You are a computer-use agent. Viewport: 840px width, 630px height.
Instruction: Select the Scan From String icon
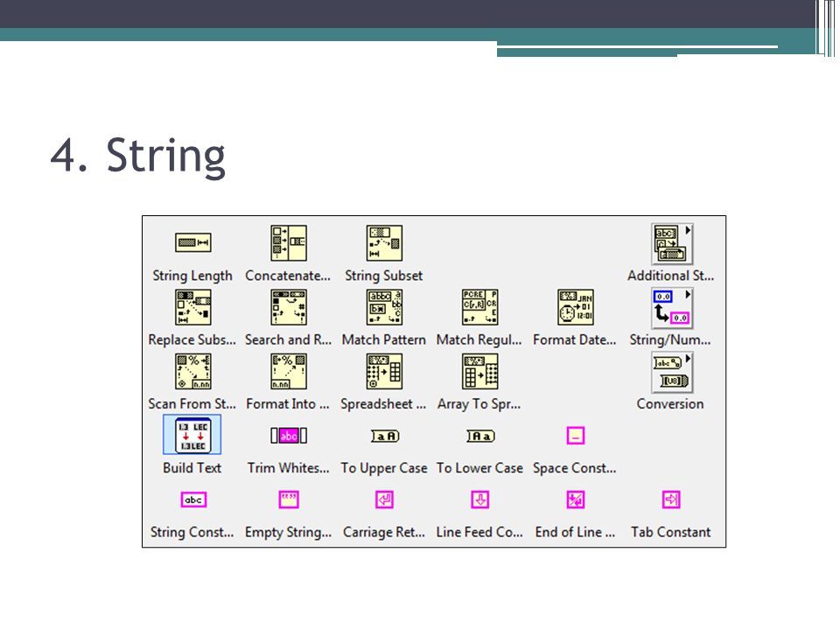(192, 371)
